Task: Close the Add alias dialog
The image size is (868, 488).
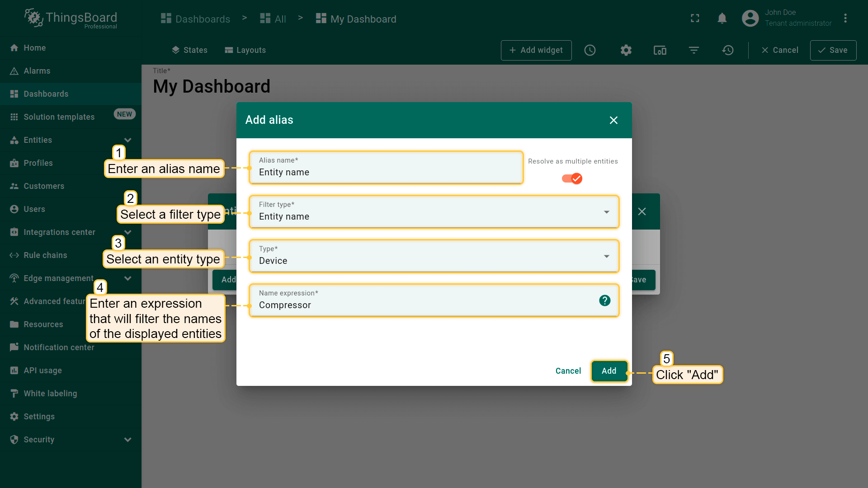Action: point(613,120)
